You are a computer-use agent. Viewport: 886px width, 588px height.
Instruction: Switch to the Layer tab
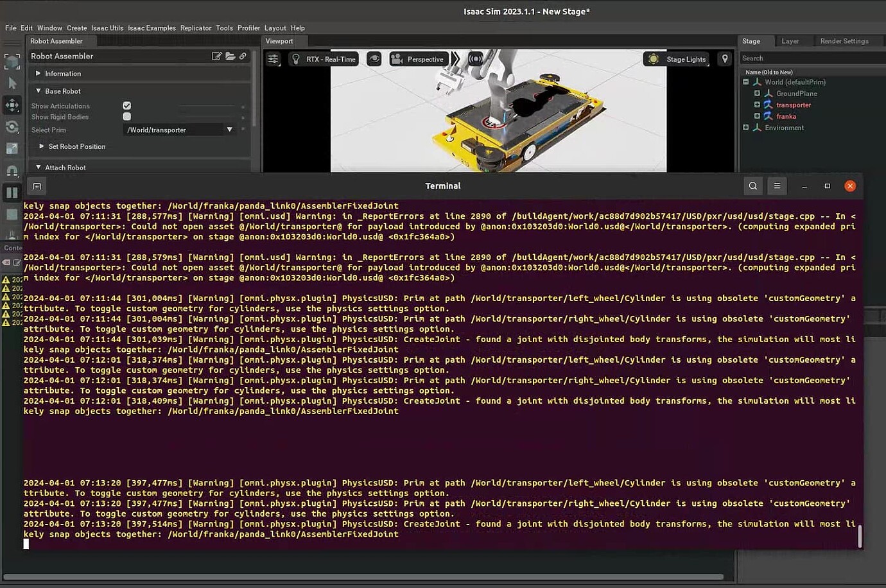point(790,40)
